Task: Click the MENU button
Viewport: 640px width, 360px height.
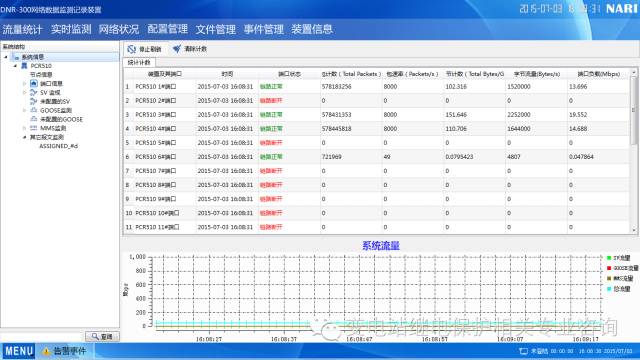Action: (19, 351)
